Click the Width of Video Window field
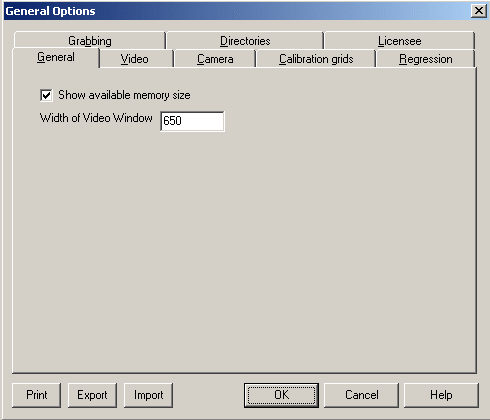Viewport: 490px width, 420px height. 192,121
